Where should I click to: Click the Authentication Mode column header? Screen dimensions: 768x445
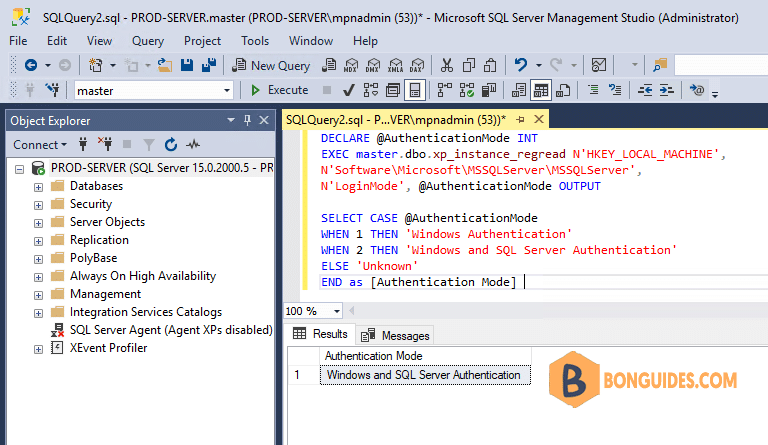(x=425, y=356)
